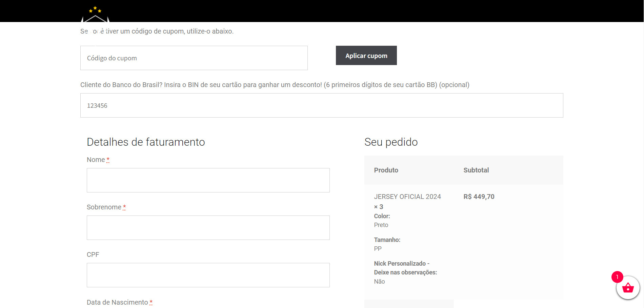Click the Sobrenome field label
This screenshot has width=644, height=308.
point(104,207)
